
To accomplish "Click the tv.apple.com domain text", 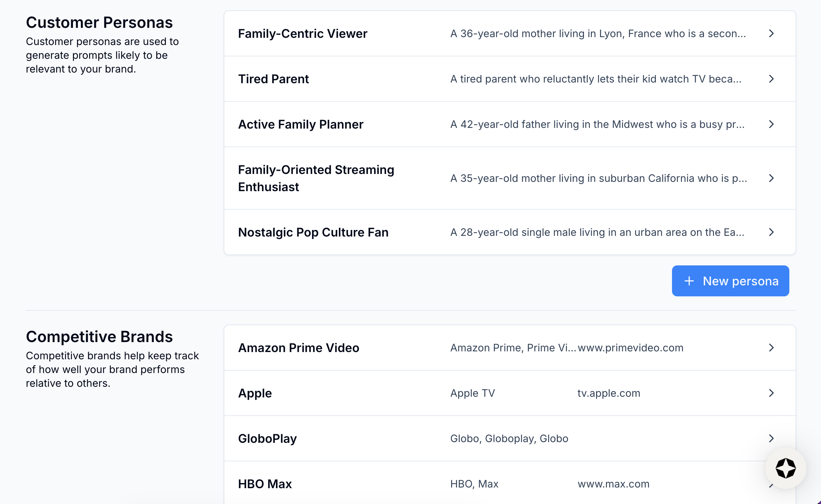I will click(x=609, y=393).
